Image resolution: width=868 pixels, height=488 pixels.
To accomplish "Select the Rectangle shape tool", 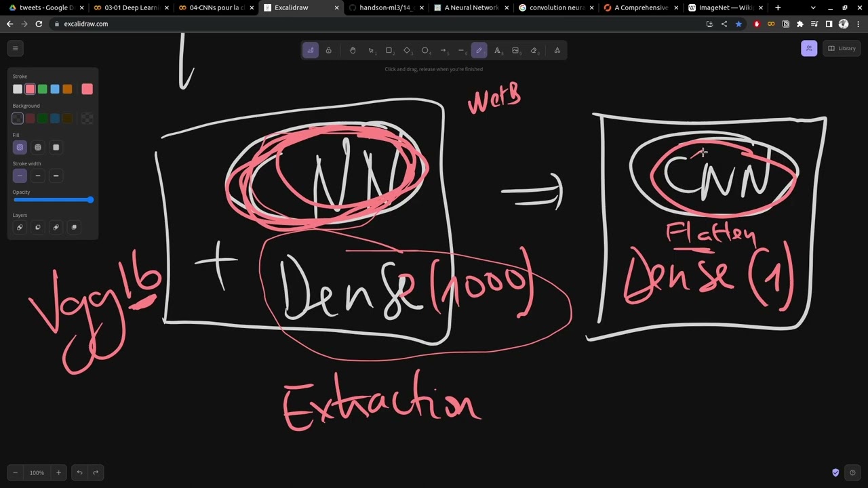I will 389,50.
